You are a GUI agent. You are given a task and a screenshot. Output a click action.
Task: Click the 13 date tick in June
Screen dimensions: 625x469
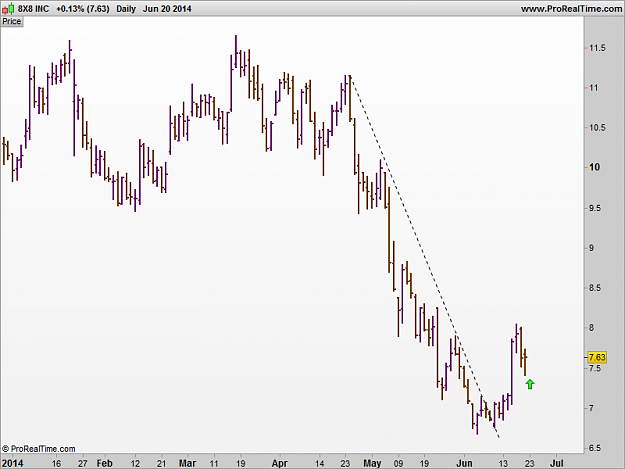click(x=503, y=463)
